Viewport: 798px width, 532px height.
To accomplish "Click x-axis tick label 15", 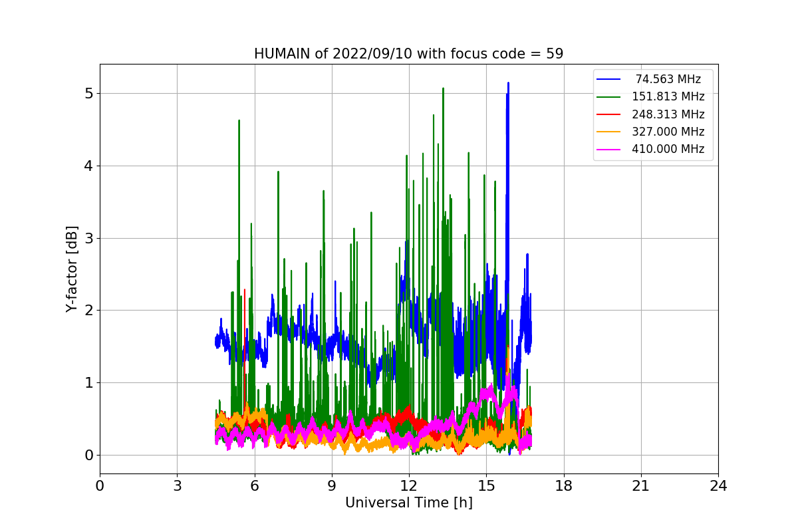I will [486, 486].
